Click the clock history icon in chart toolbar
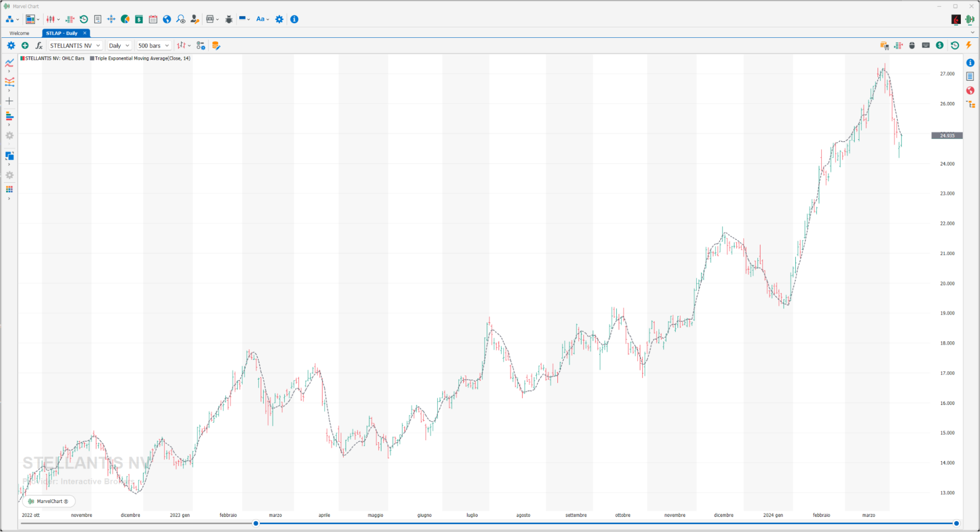 pos(955,46)
